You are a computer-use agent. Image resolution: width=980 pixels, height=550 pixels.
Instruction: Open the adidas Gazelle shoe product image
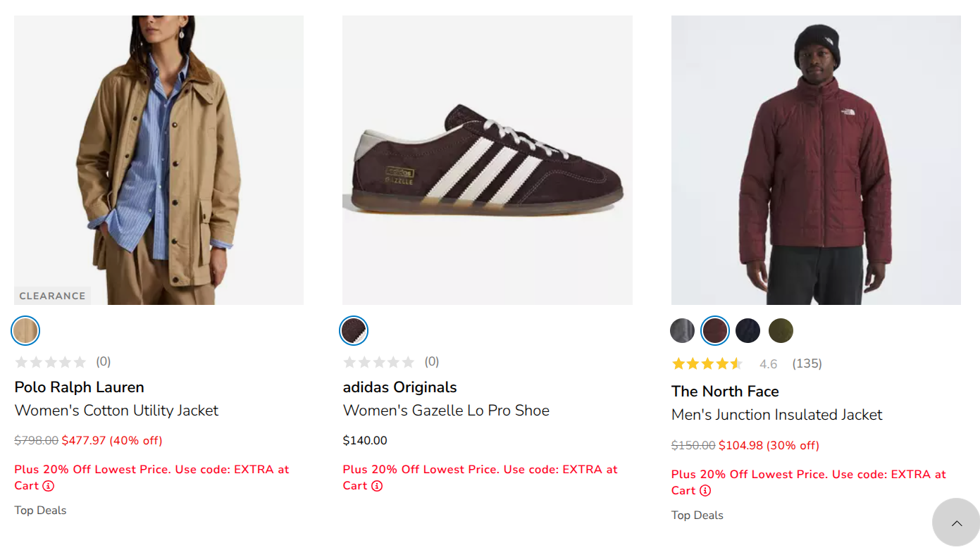click(488, 160)
